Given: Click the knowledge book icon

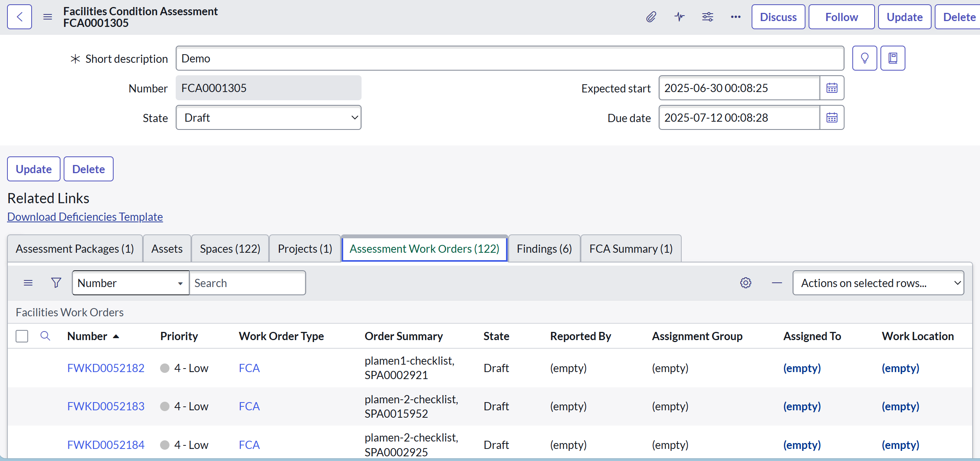Looking at the screenshot, I should [x=893, y=58].
